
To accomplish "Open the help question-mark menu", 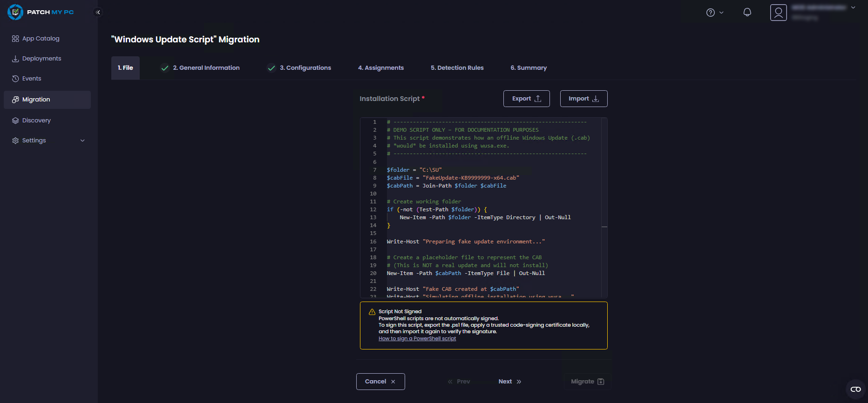I will click(x=711, y=13).
